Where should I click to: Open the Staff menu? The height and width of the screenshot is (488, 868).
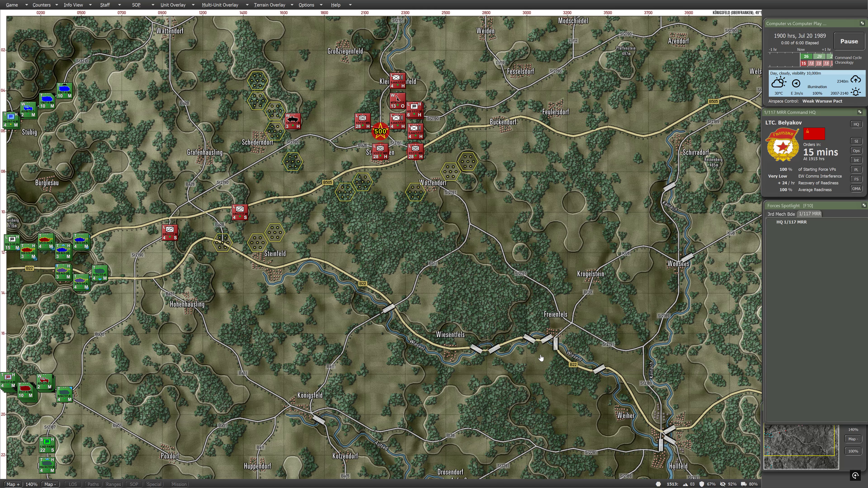click(105, 5)
